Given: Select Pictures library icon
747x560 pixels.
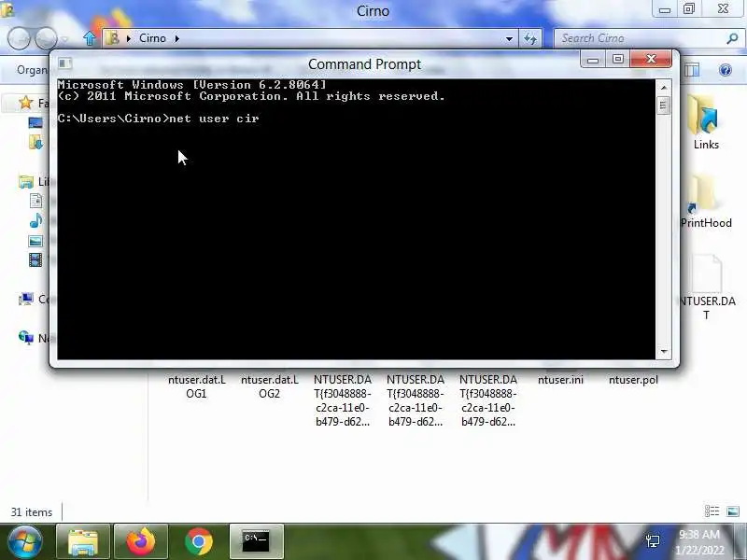Looking at the screenshot, I should pyautogui.click(x=35, y=241).
